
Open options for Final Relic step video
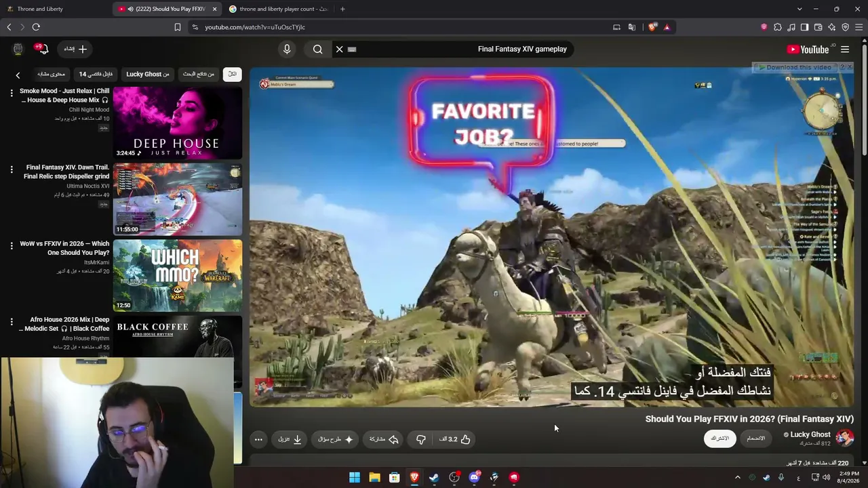point(12,169)
